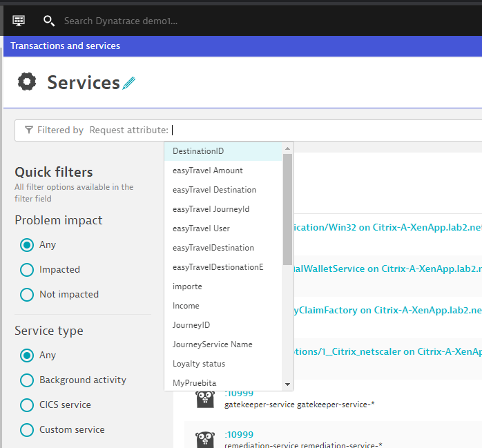Click the Search Dynatrace input box
This screenshot has height=448, width=482.
tap(121, 21)
